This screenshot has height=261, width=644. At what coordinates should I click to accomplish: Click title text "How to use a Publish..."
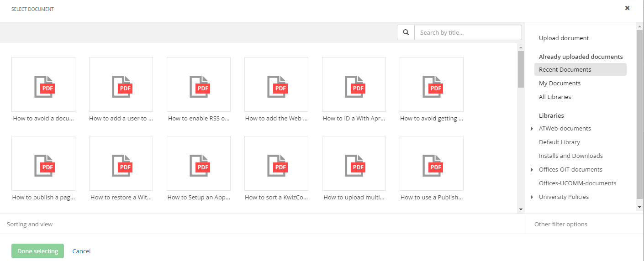(x=432, y=197)
